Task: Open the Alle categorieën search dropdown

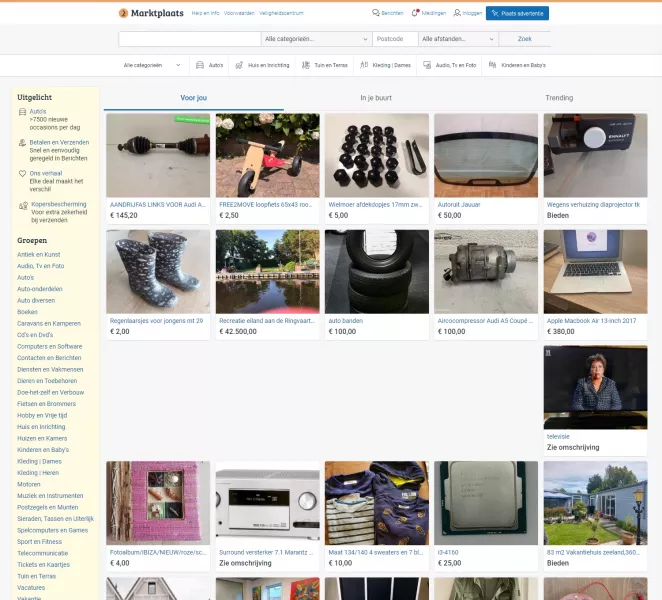Action: point(316,39)
